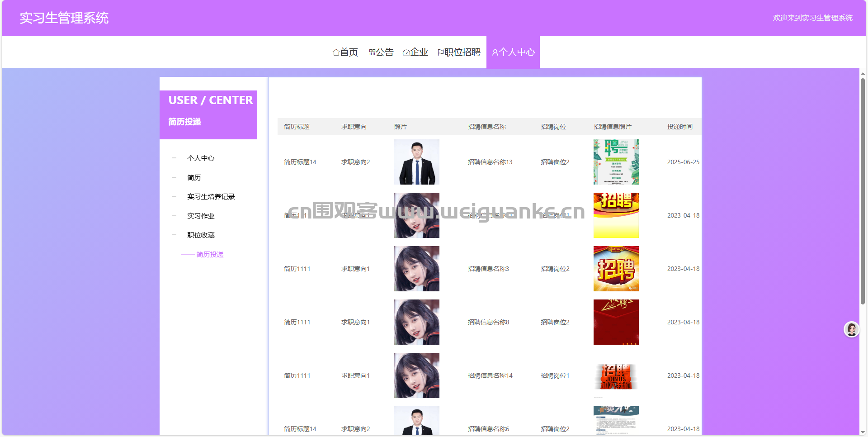Click the 招聘信息名称13 cell
Screen dimensions: 868x437
[490, 162]
